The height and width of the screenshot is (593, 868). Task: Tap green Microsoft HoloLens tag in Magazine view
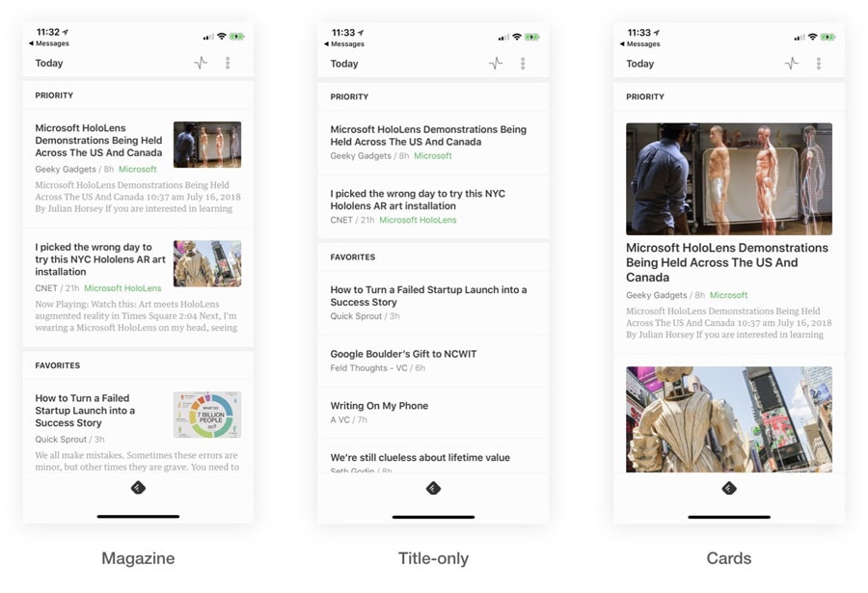coord(122,288)
